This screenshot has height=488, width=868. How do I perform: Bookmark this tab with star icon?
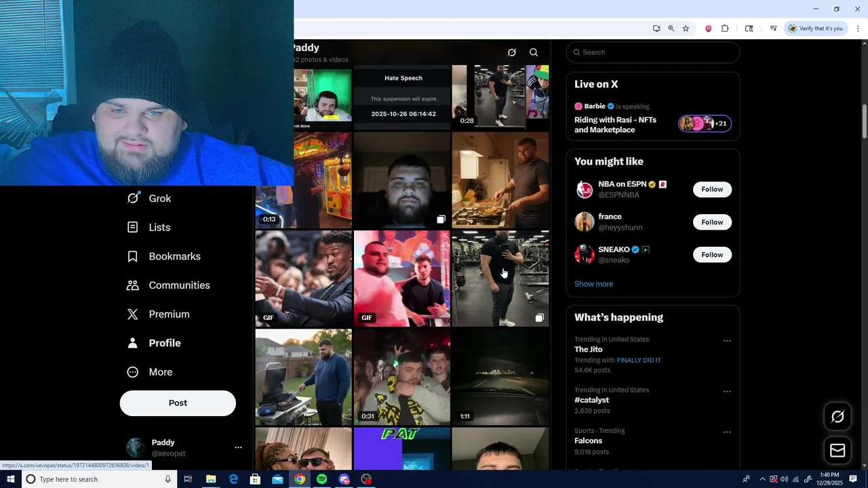pyautogui.click(x=686, y=28)
